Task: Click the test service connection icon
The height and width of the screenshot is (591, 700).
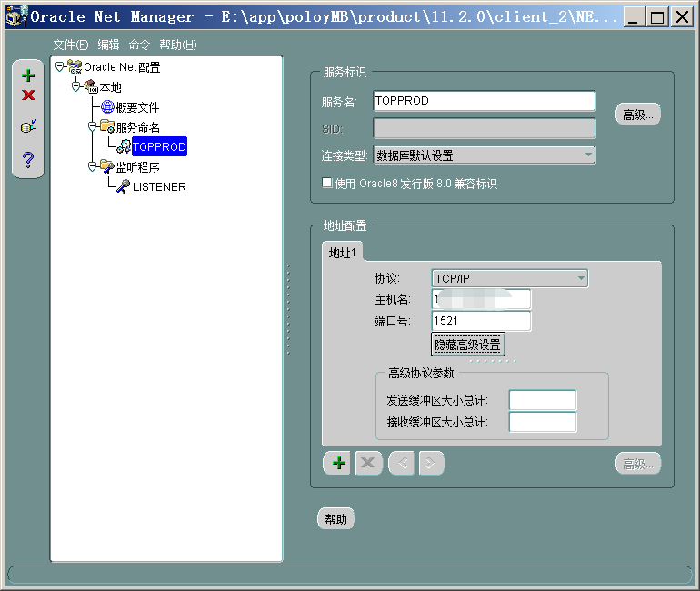Action: [x=28, y=126]
